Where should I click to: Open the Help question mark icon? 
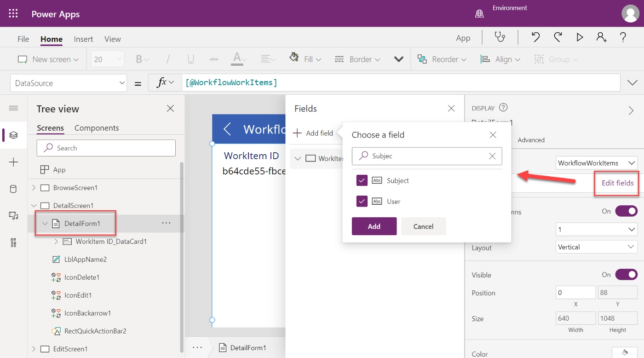[x=623, y=37]
